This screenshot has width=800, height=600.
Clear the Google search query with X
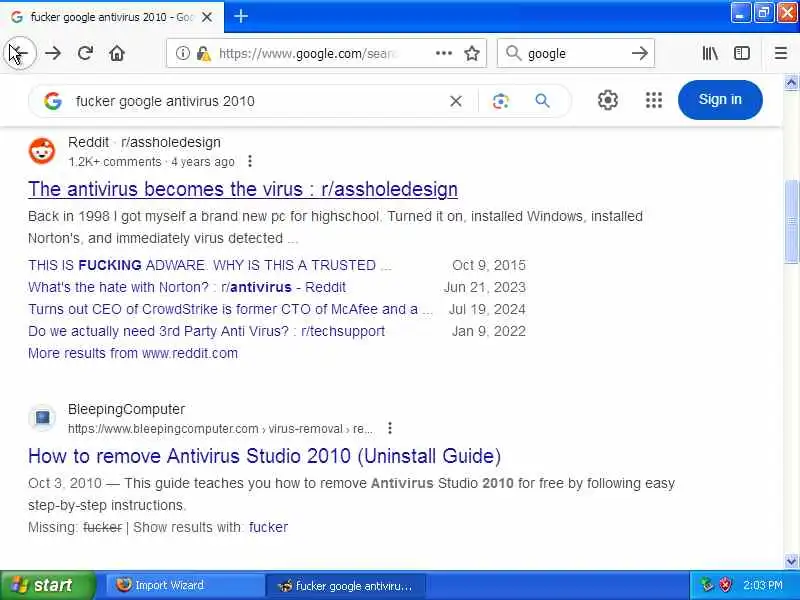tap(456, 101)
